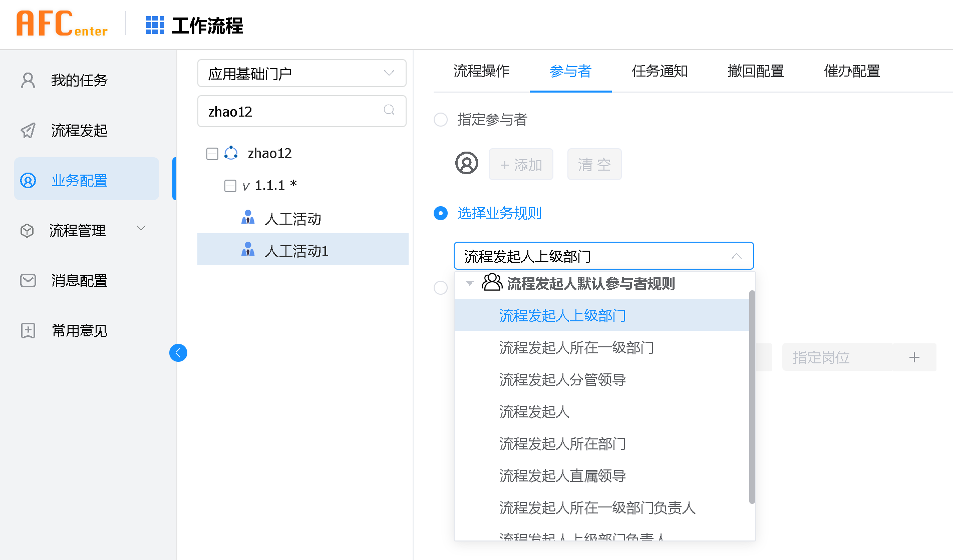This screenshot has width=953, height=560.
Task: Collapse the 流程管理 menu chevron
Action: coord(141,228)
